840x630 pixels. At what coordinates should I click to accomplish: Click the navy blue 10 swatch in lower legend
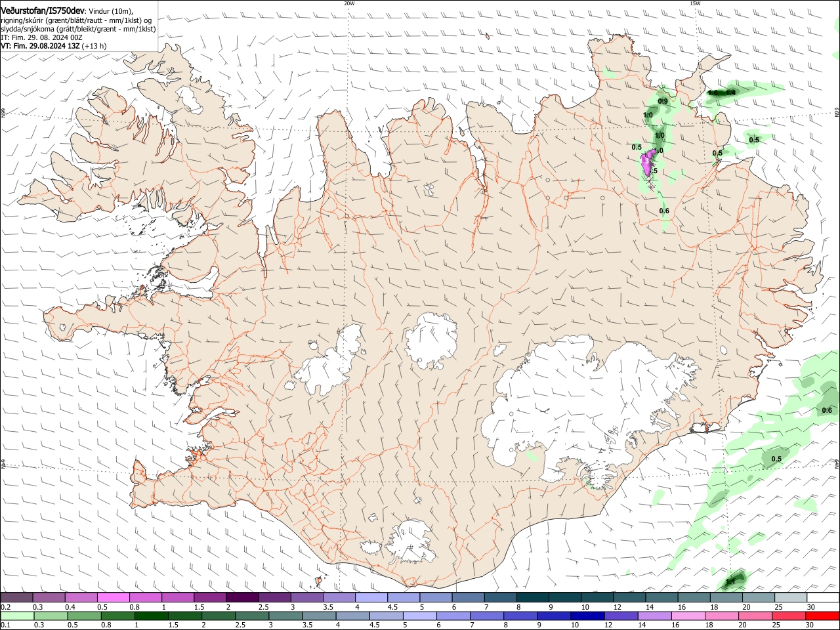pyautogui.click(x=587, y=616)
